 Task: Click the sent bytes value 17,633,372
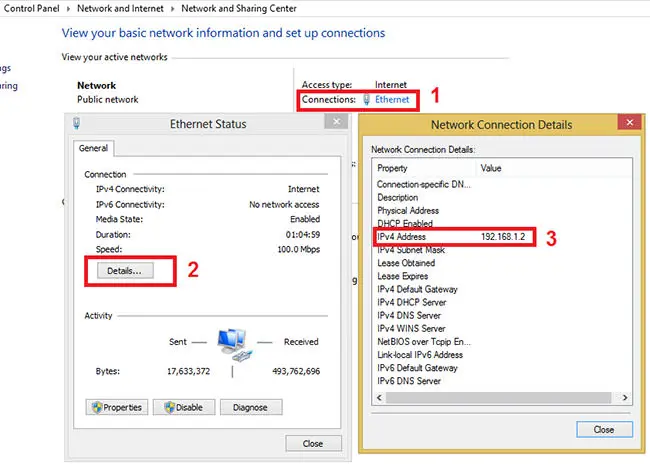(x=189, y=371)
